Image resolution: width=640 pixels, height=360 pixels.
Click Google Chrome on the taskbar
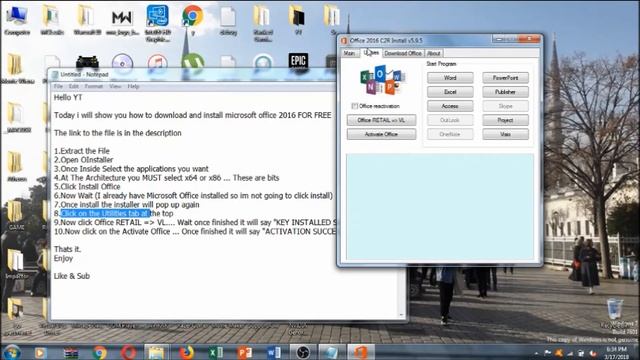99,352
